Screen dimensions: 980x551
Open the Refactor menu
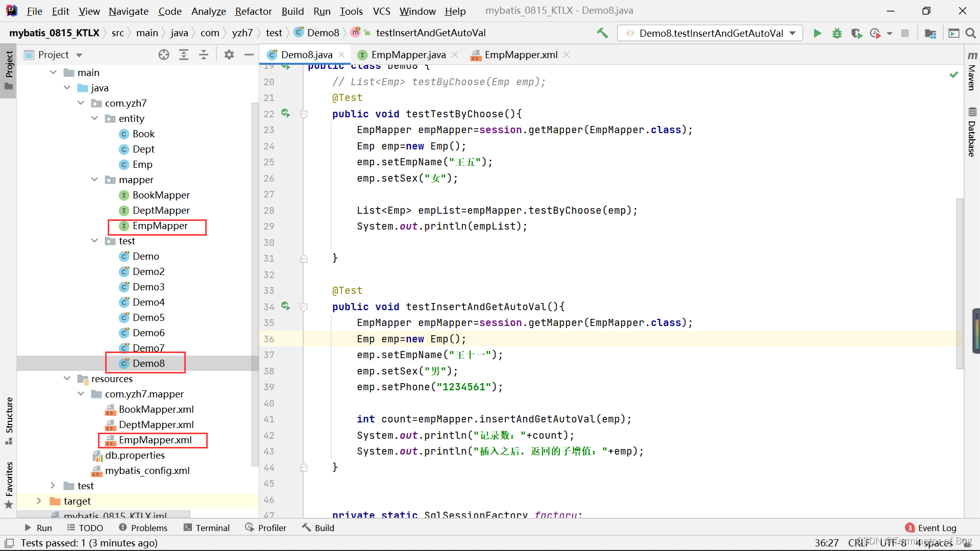point(253,11)
